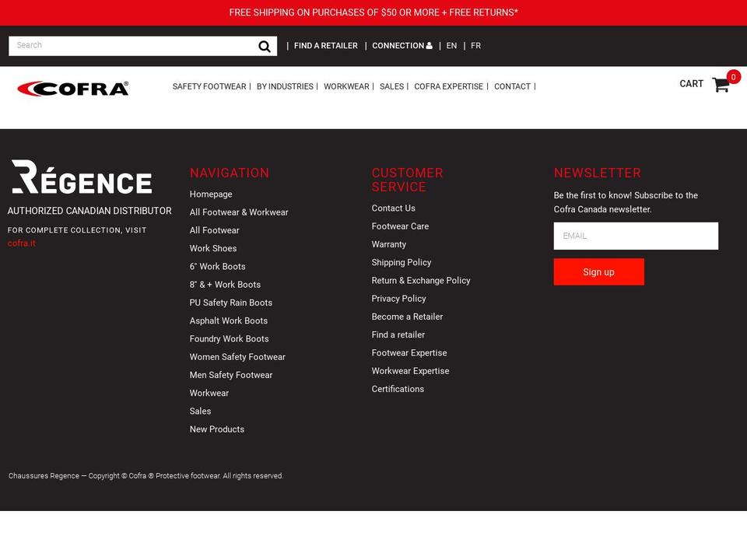This screenshot has height=560, width=747.
Task: Open Return & Exchange Policy link
Action: coord(421,281)
